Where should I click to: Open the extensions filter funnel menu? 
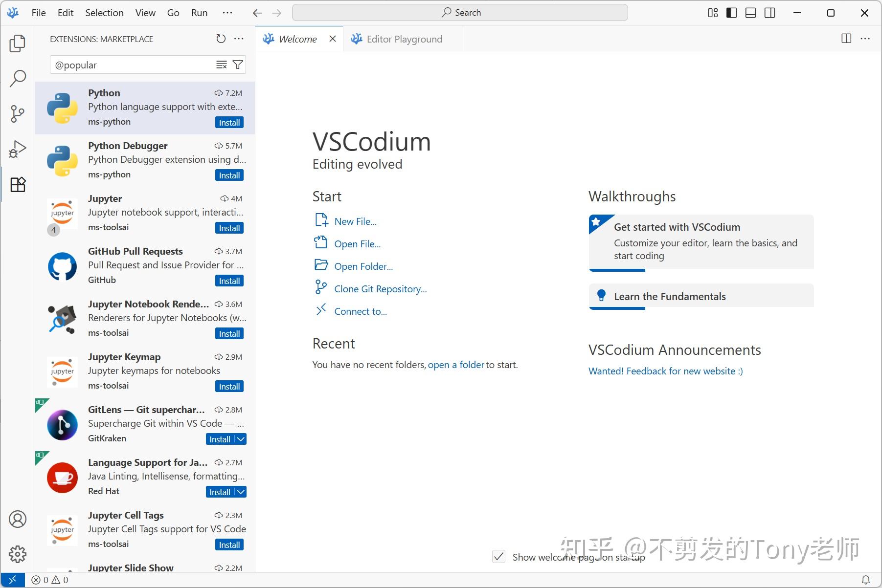click(x=238, y=64)
